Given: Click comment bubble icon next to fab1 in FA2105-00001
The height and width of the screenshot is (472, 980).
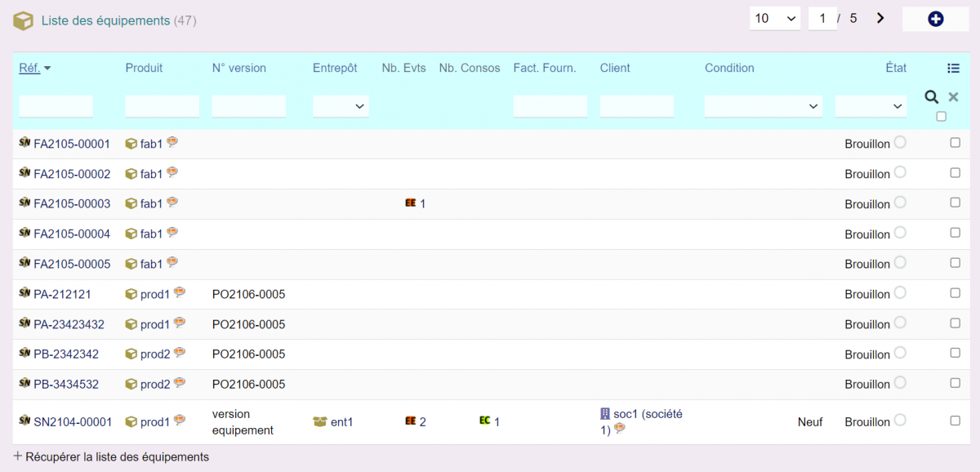Looking at the screenshot, I should coord(172,142).
